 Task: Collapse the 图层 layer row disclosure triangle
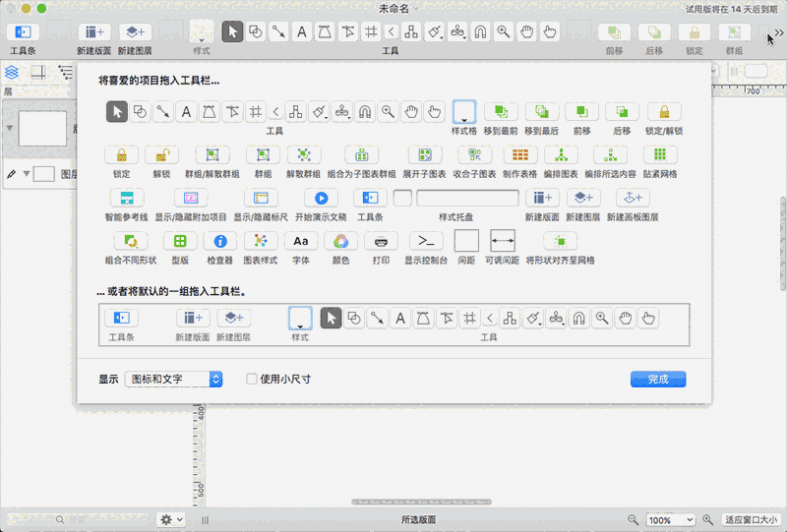27,174
